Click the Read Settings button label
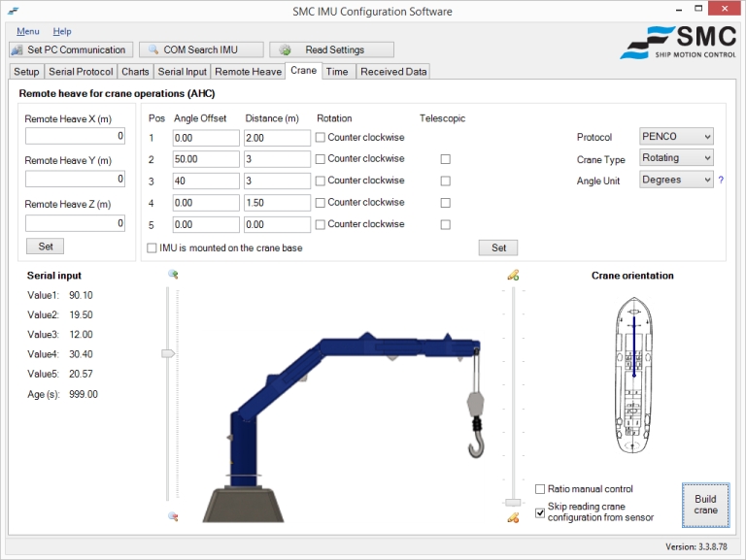Image resolution: width=746 pixels, height=560 pixels. click(x=334, y=49)
